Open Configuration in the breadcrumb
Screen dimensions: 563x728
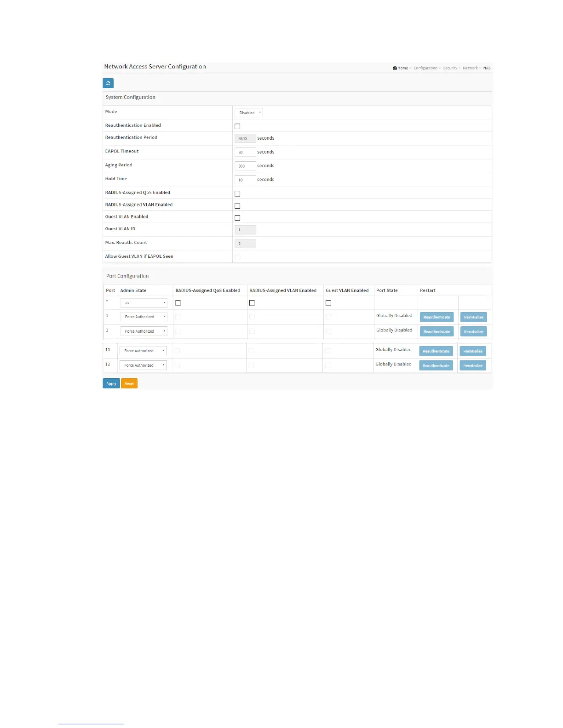click(x=425, y=68)
